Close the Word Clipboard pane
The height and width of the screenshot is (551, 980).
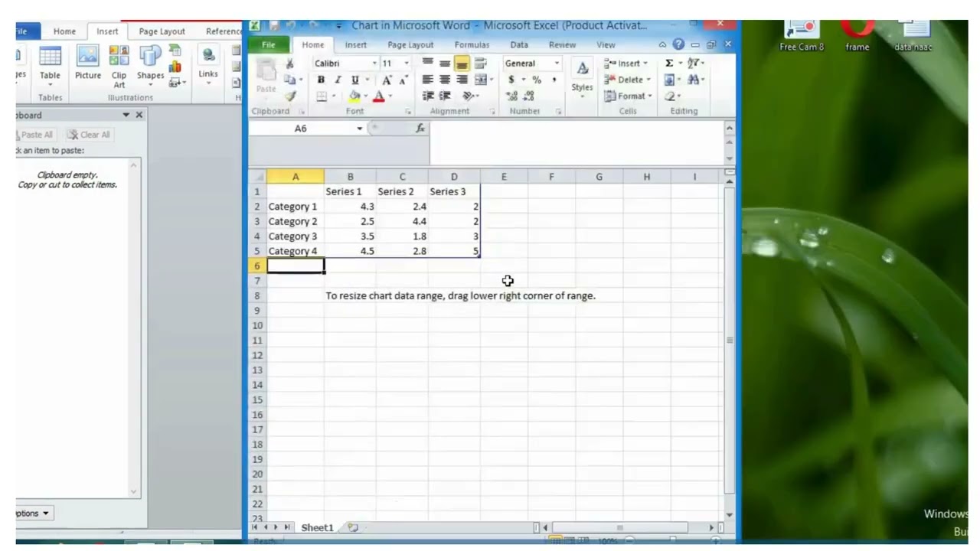coord(139,115)
